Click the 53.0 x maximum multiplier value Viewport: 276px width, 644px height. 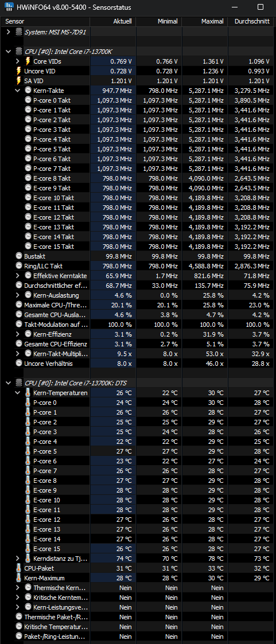pyautogui.click(x=215, y=354)
